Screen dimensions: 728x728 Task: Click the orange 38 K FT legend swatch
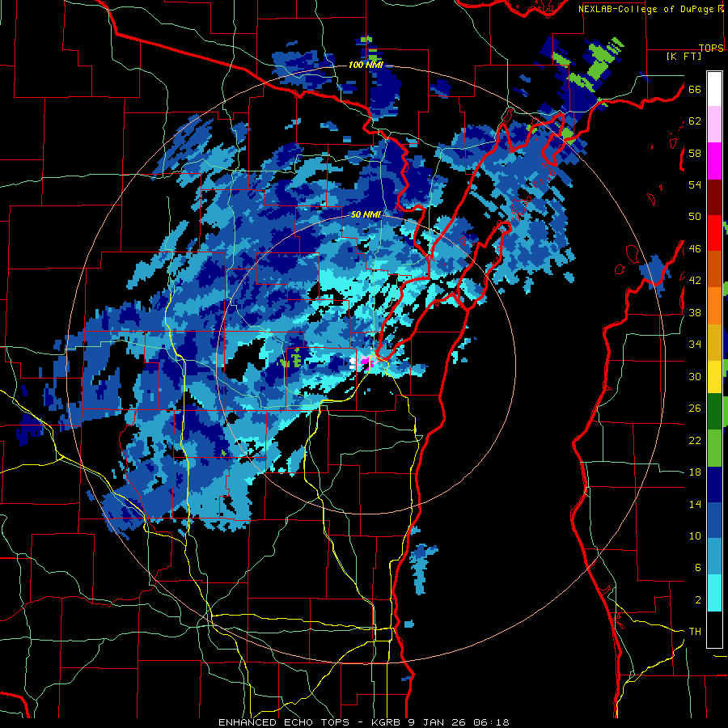click(714, 306)
